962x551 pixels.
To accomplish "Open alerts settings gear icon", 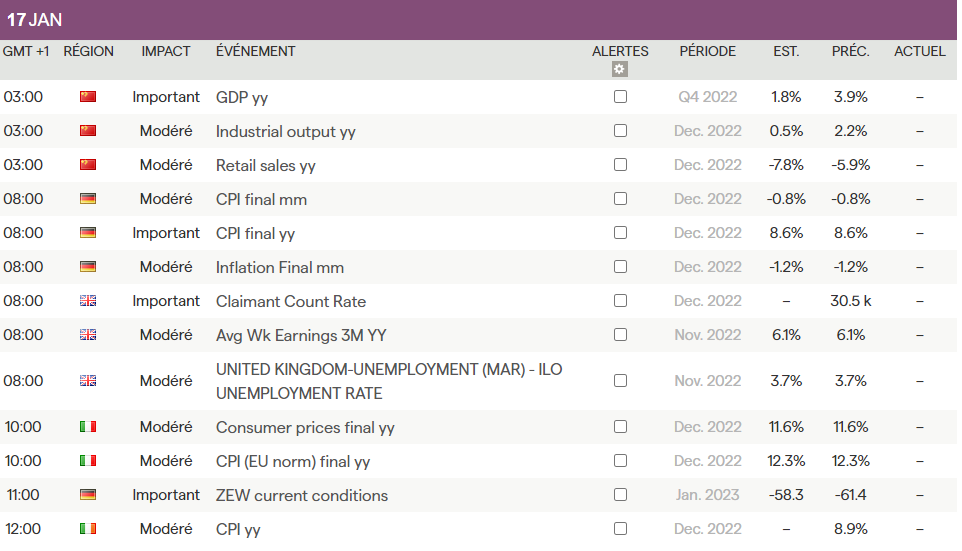I will pos(620,69).
